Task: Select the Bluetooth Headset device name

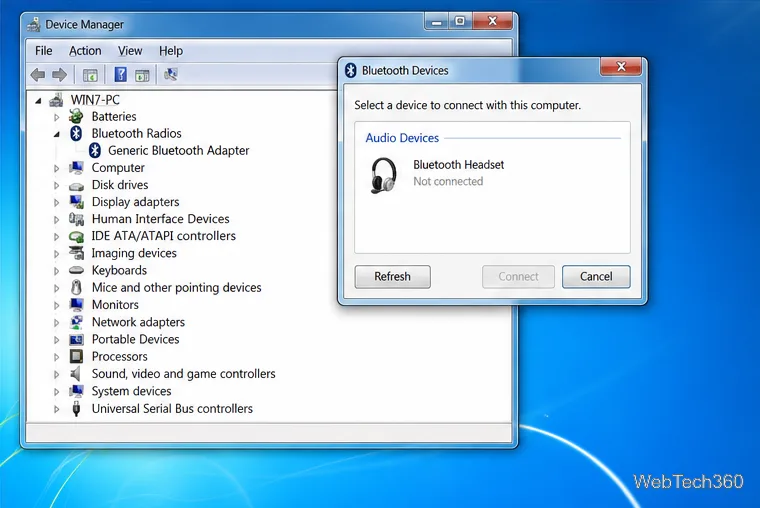Action: coord(459,165)
